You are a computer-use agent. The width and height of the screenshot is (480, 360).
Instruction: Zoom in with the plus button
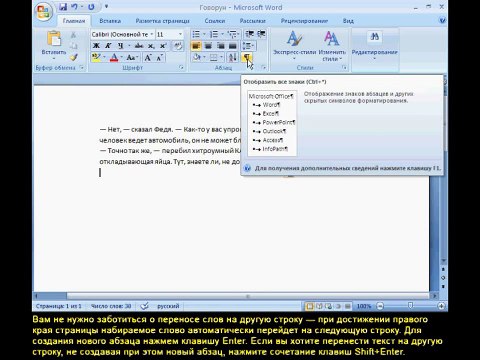[x=441, y=306]
